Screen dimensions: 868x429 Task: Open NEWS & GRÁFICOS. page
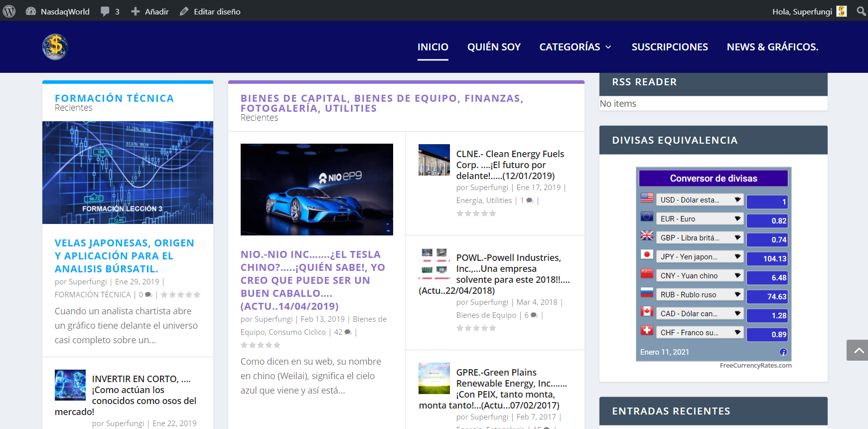click(x=772, y=47)
